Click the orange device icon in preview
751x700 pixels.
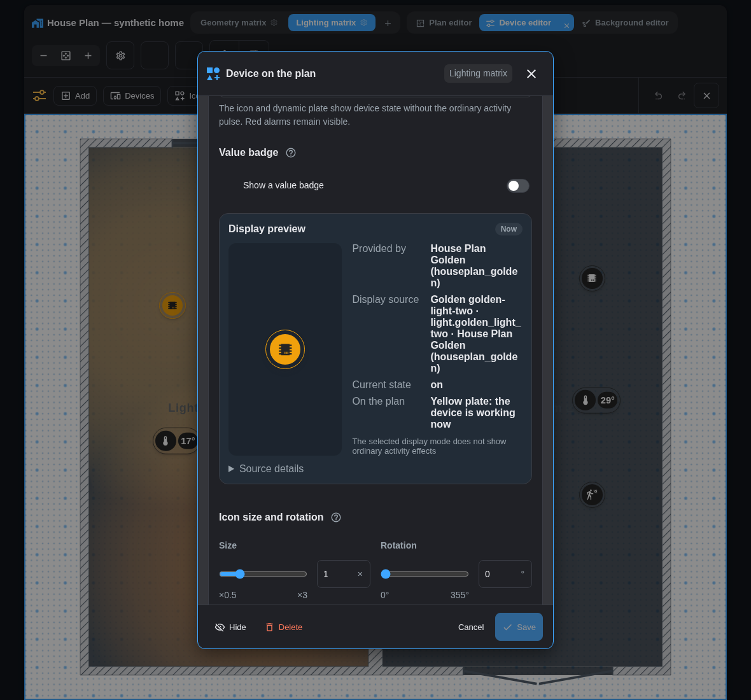[285, 349]
